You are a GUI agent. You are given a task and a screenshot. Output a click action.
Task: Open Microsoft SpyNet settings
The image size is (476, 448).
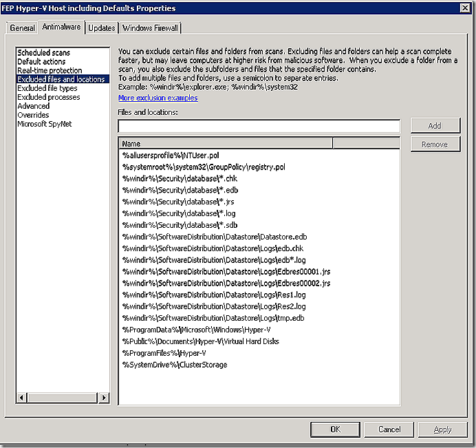[x=44, y=124]
